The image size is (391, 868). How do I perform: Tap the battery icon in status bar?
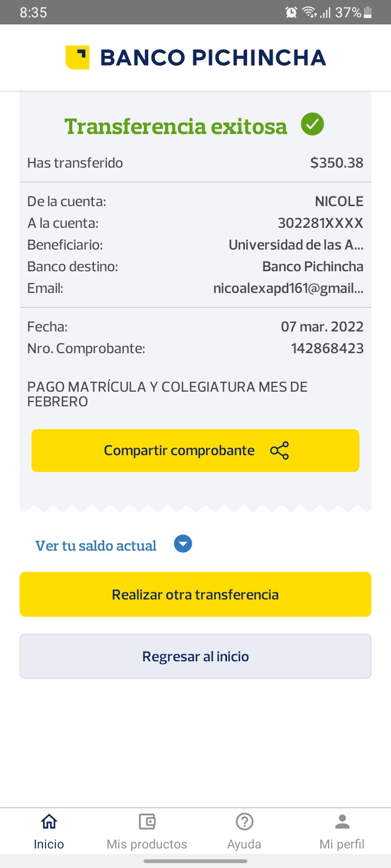368,12
